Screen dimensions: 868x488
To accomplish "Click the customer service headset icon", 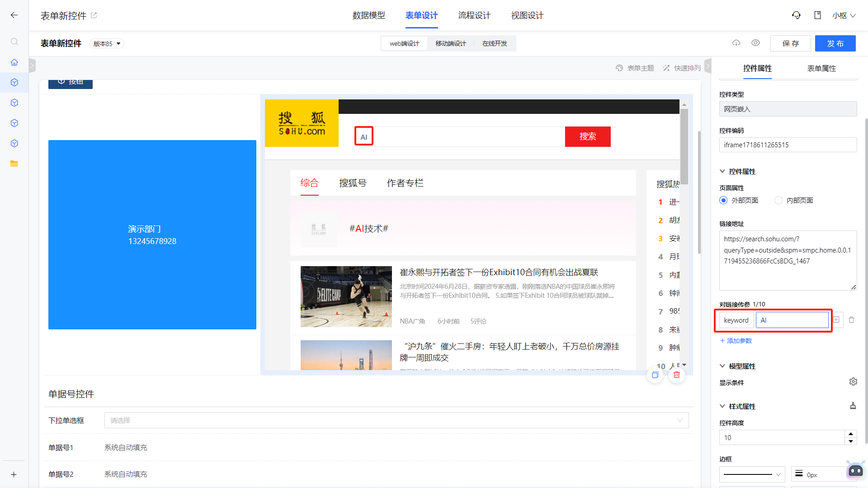I will 796,15.
